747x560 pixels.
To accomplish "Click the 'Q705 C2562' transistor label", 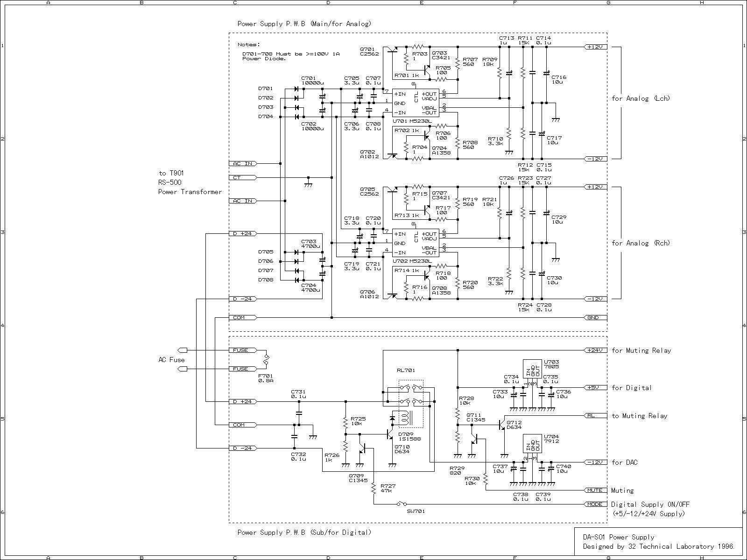I will tap(369, 191).
